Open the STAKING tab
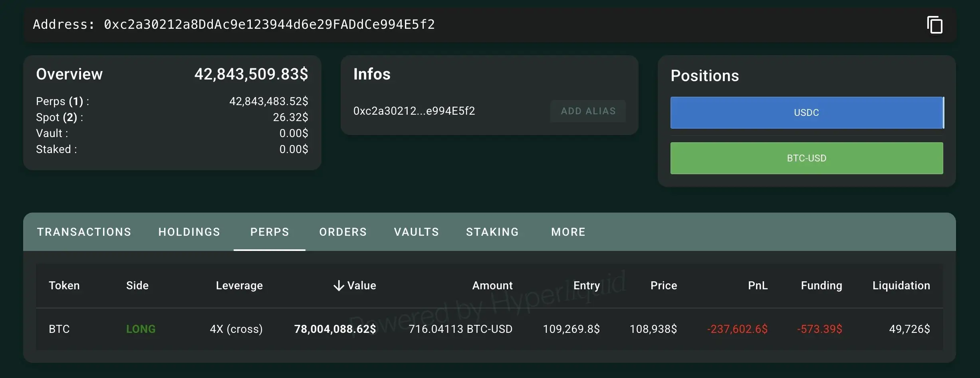 point(492,232)
